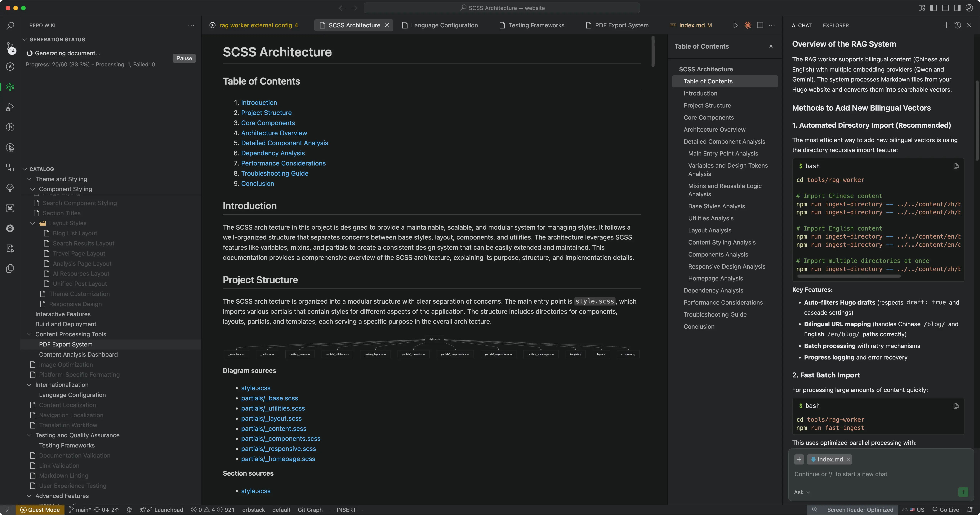Copy the first bash code block
This screenshot has height=515, width=980.
[956, 166]
